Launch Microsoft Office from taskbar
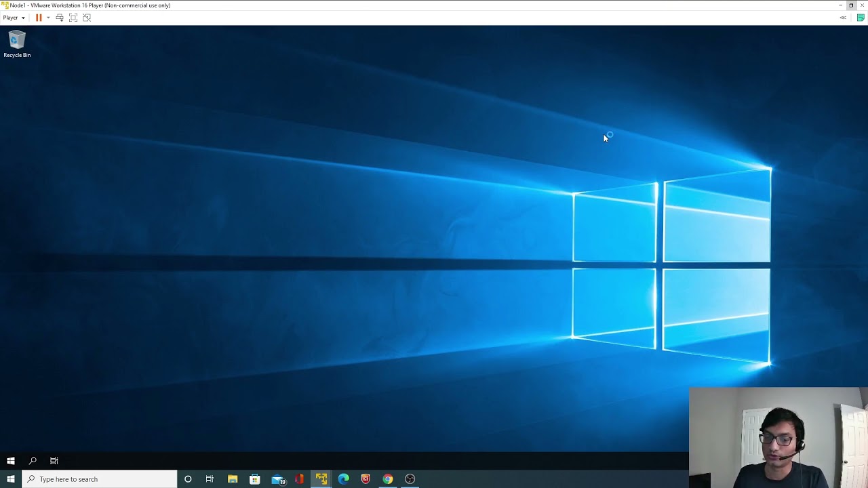This screenshot has width=868, height=488. [300, 479]
